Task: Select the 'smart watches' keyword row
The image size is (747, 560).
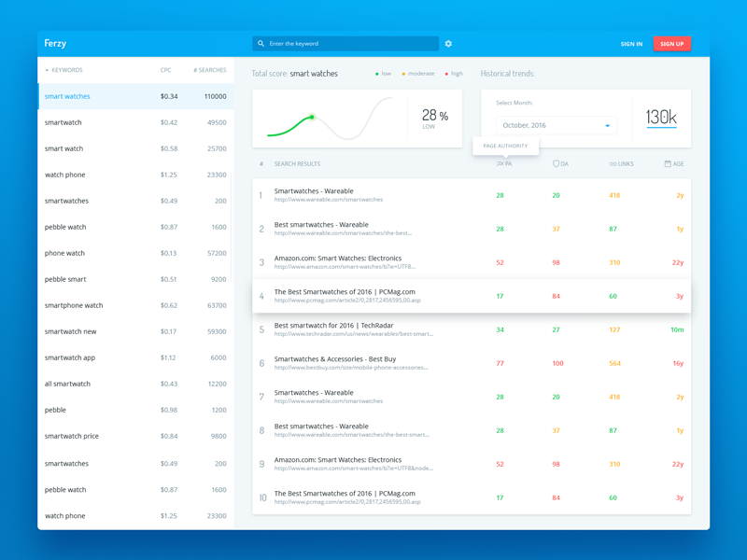Action: pos(135,96)
